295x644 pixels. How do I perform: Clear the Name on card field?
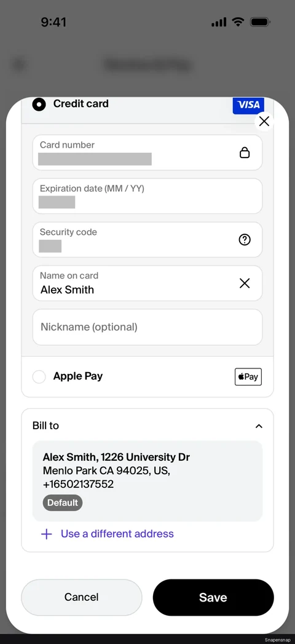[x=245, y=283]
